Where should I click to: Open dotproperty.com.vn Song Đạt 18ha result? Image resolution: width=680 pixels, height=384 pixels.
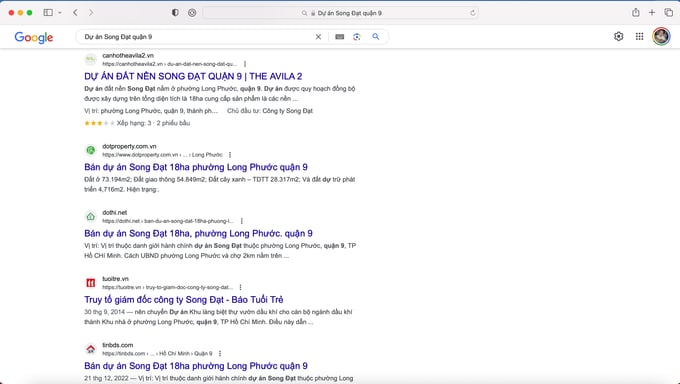(196, 167)
